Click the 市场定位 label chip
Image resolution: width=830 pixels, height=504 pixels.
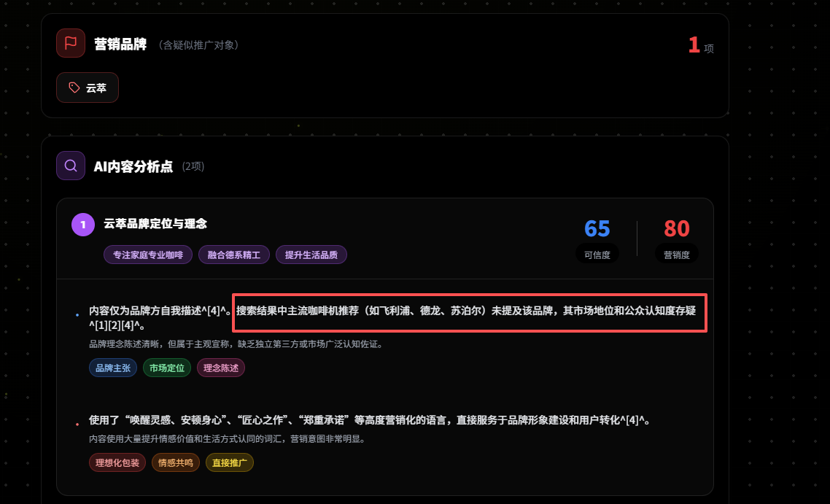pyautogui.click(x=167, y=368)
